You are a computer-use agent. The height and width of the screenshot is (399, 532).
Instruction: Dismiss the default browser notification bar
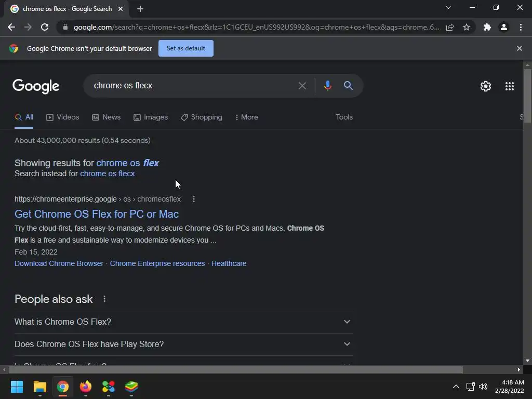click(519, 48)
